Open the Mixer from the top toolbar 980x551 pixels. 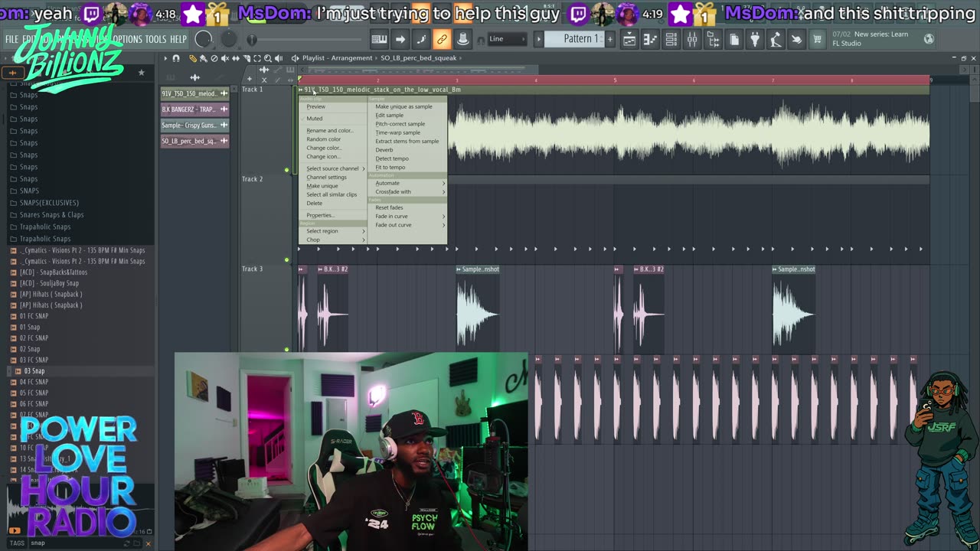691,39
